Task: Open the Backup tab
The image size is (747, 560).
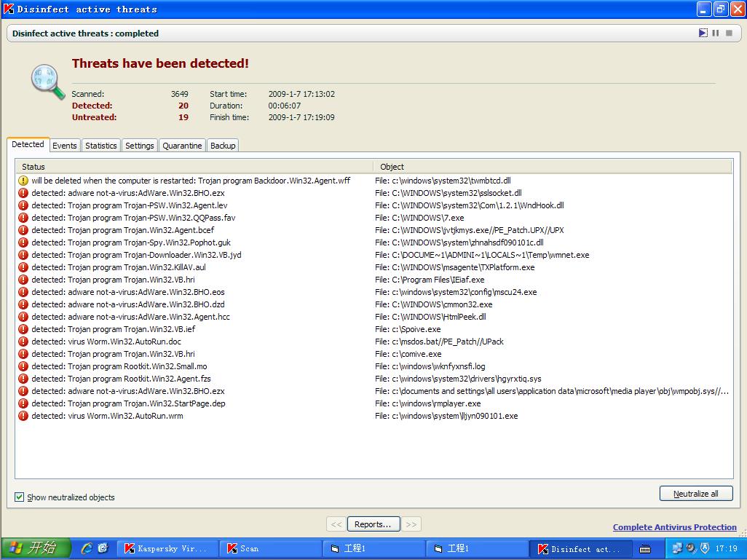Action: [x=223, y=146]
